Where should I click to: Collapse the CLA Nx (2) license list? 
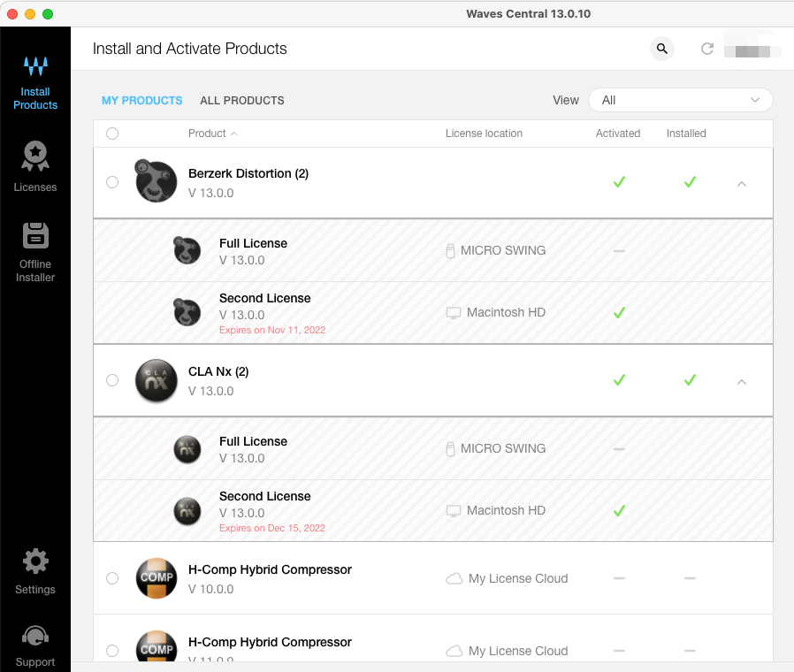click(742, 382)
